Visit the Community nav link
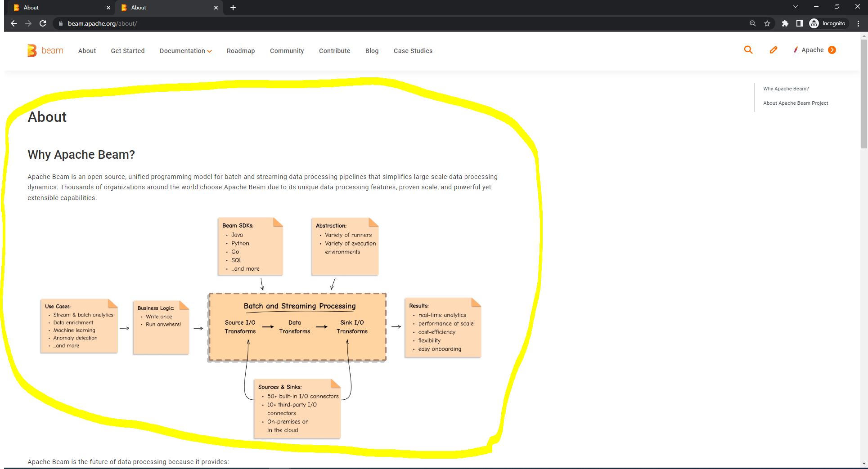This screenshot has width=868, height=469. tap(287, 51)
